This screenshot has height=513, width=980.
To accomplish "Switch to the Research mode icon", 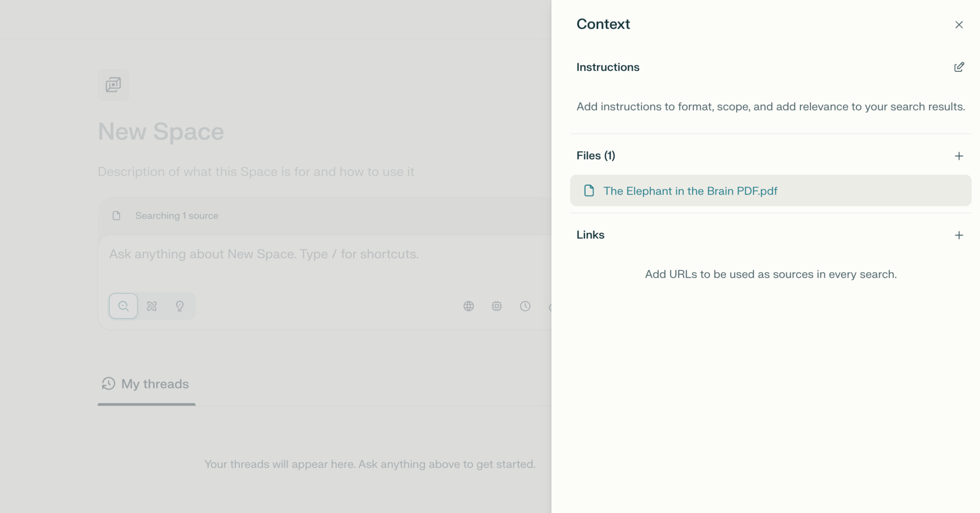I will tap(152, 306).
